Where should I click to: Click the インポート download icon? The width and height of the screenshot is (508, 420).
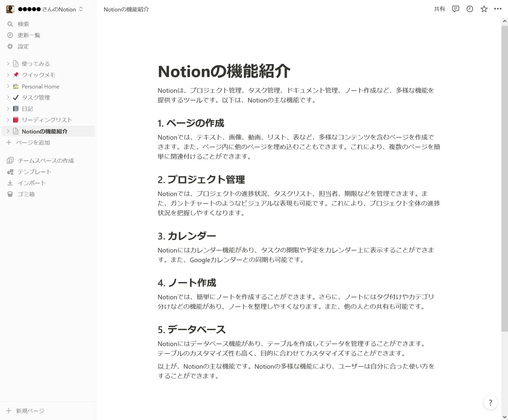(x=10, y=183)
